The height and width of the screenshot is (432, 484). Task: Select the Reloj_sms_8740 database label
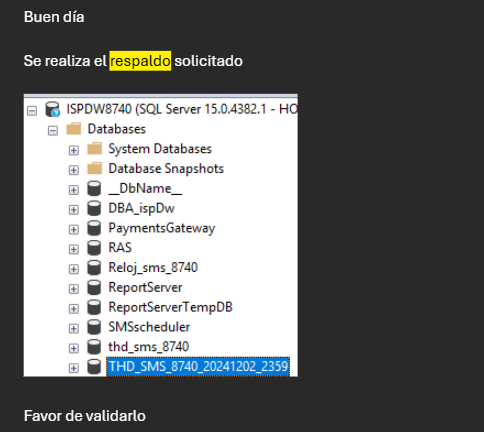[153, 268]
